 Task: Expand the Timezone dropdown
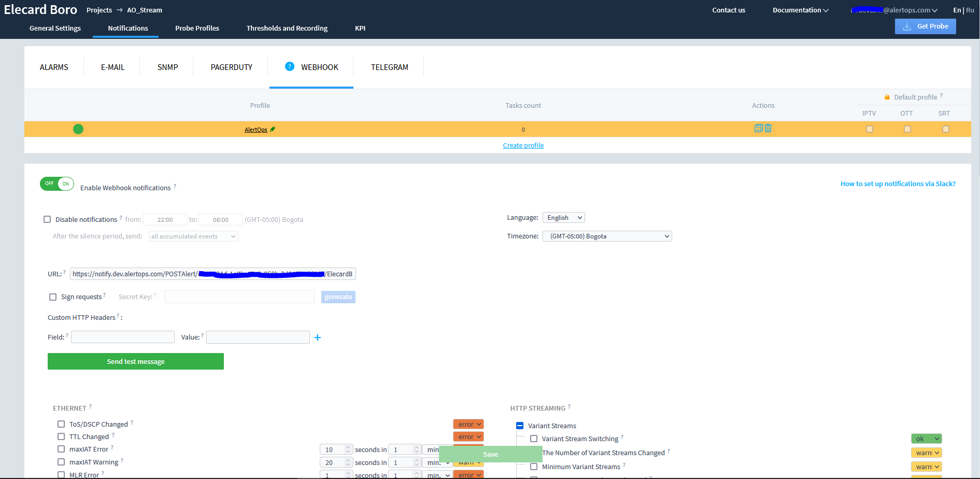(x=607, y=236)
